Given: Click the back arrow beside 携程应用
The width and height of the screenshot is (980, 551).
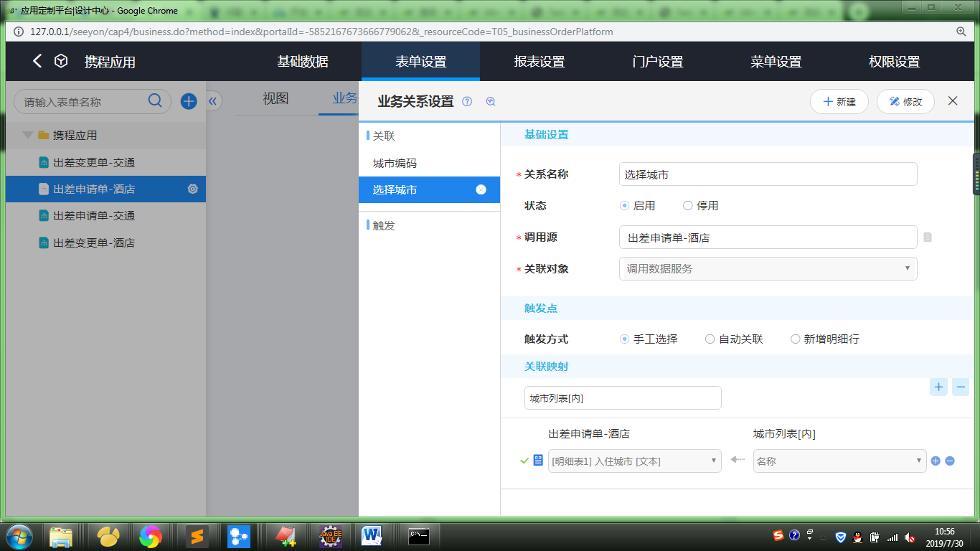Looking at the screenshot, I should point(37,62).
